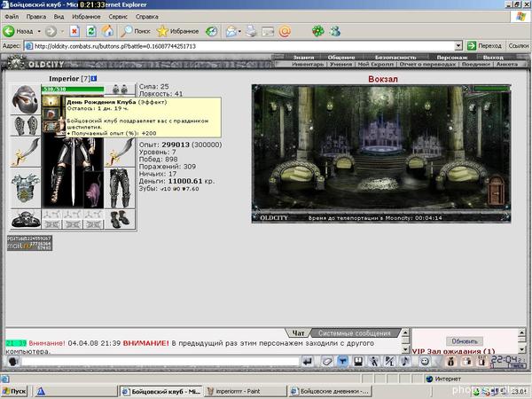Image resolution: width=532 pixels, height=399 pixels.
Task: Toggle chat sound with the music note icon
Action: (x=405, y=362)
